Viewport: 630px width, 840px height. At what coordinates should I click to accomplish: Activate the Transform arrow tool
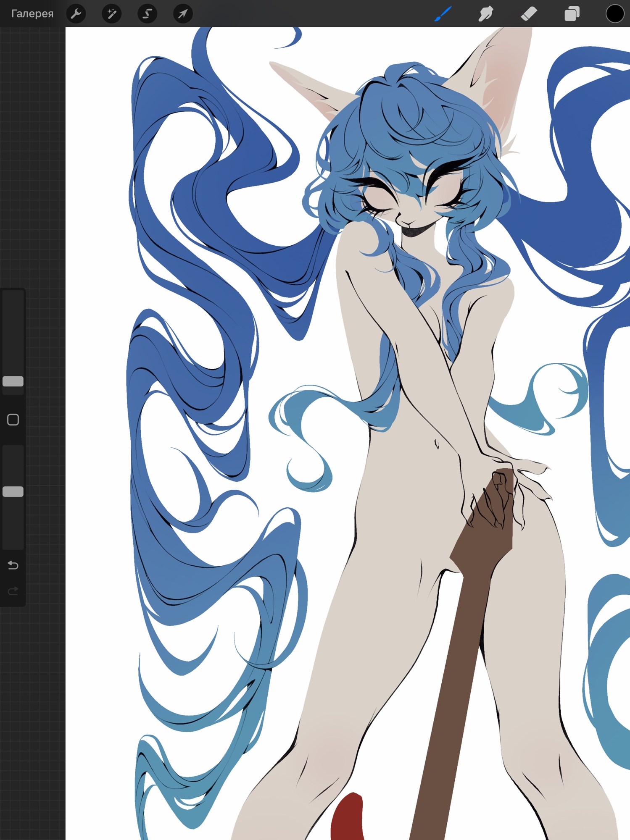(183, 14)
